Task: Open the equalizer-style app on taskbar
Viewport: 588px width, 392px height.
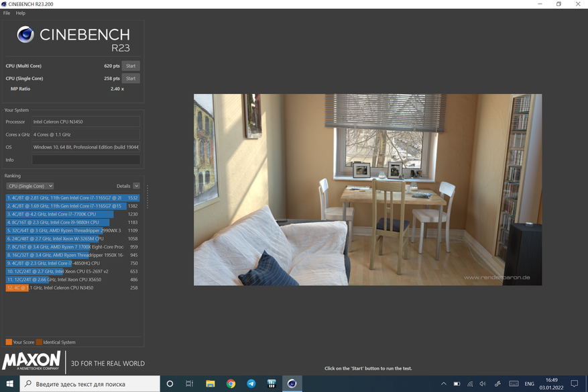Action: tap(272, 384)
